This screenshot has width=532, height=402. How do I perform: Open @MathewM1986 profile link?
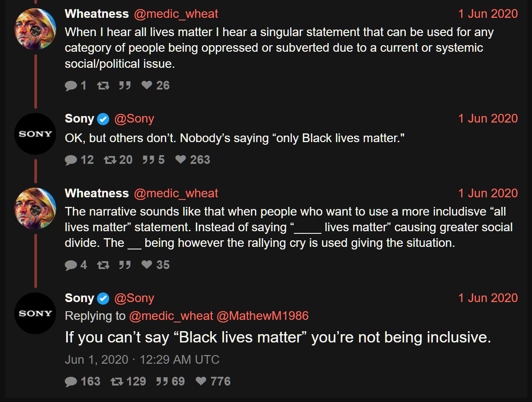(262, 316)
